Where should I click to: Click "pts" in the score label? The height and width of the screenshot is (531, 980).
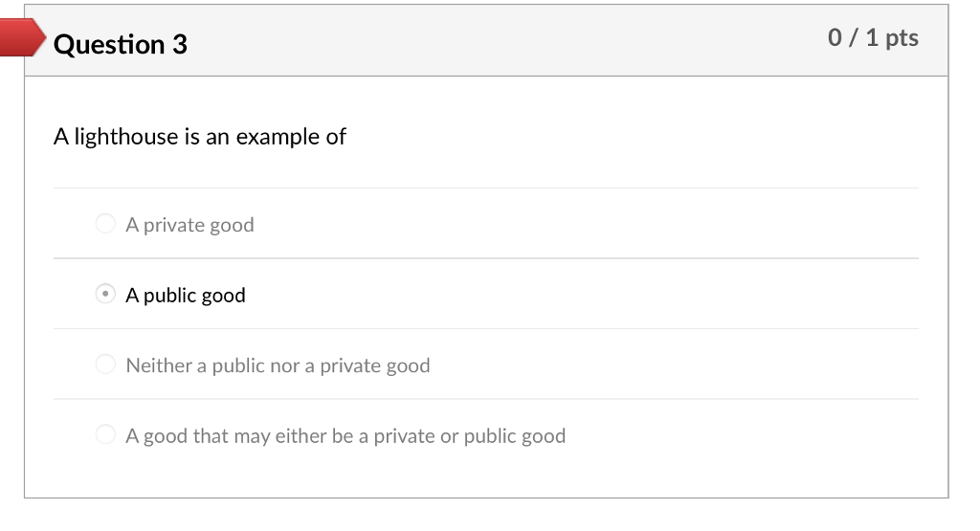pyautogui.click(x=902, y=37)
